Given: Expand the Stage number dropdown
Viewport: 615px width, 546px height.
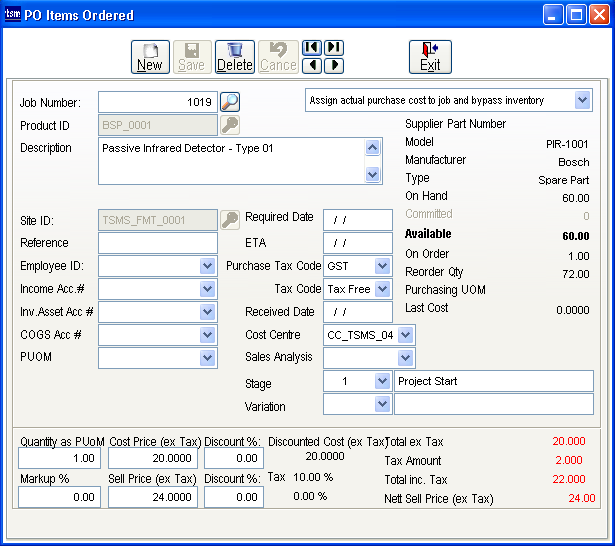Looking at the screenshot, I should [382, 381].
